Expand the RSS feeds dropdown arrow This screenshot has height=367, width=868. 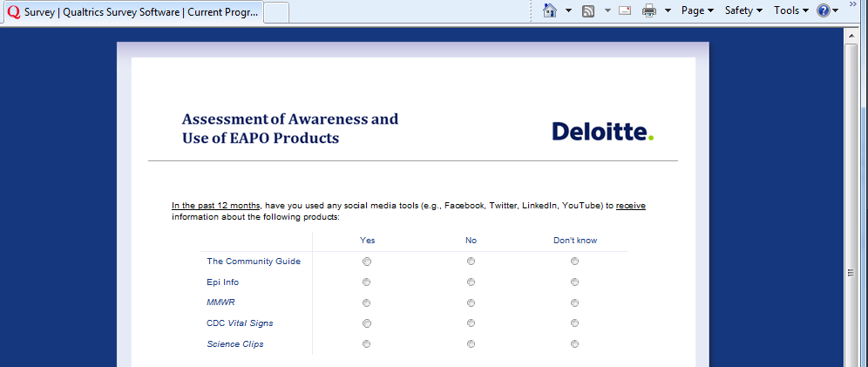(607, 10)
